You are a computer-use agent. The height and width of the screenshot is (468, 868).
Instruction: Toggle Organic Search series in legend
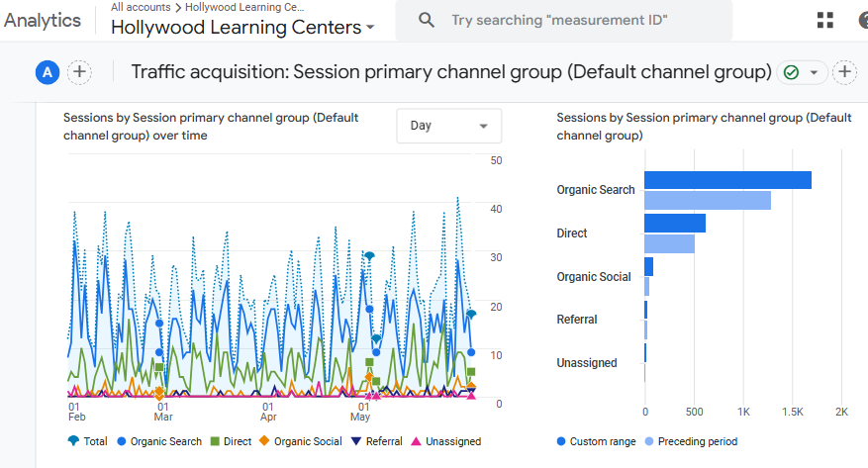158,441
